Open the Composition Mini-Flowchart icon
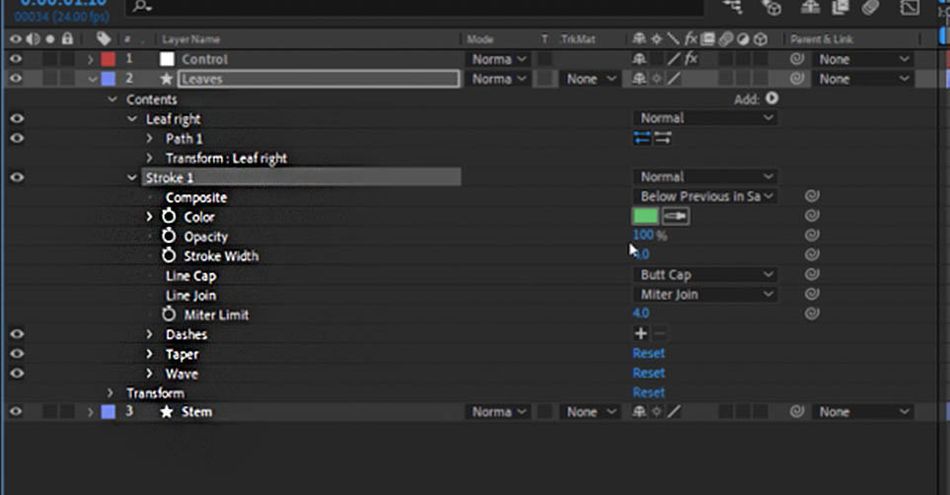 (733, 7)
